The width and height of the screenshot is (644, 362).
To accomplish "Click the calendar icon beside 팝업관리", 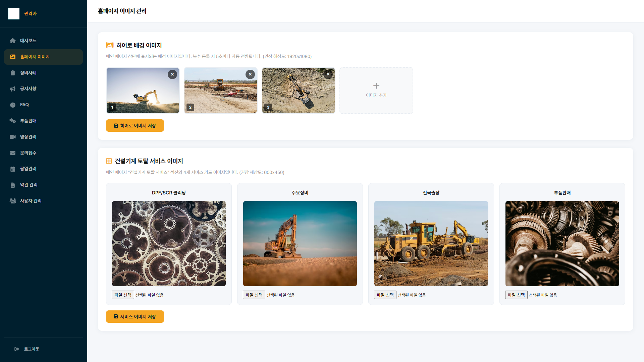I will tap(13, 169).
